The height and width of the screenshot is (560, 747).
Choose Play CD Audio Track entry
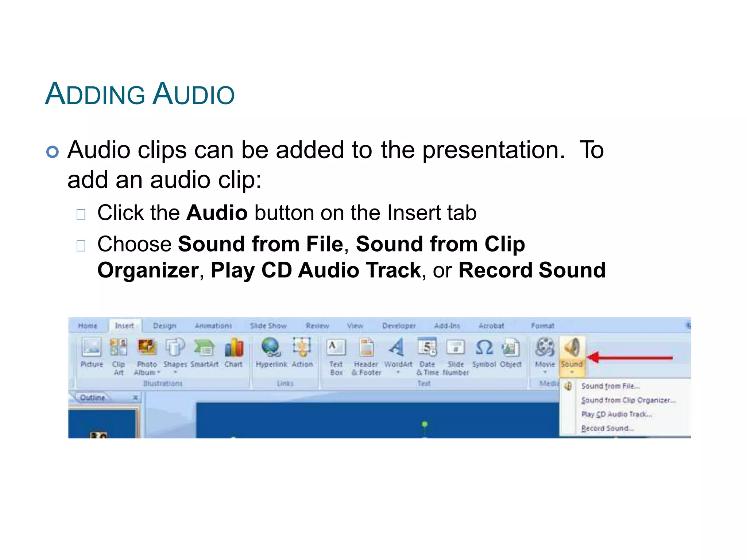coord(624,414)
